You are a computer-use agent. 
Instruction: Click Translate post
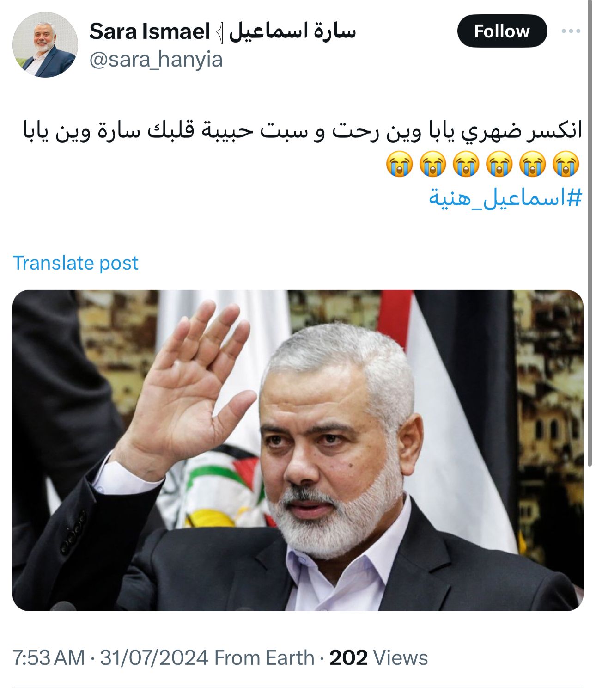(75, 263)
